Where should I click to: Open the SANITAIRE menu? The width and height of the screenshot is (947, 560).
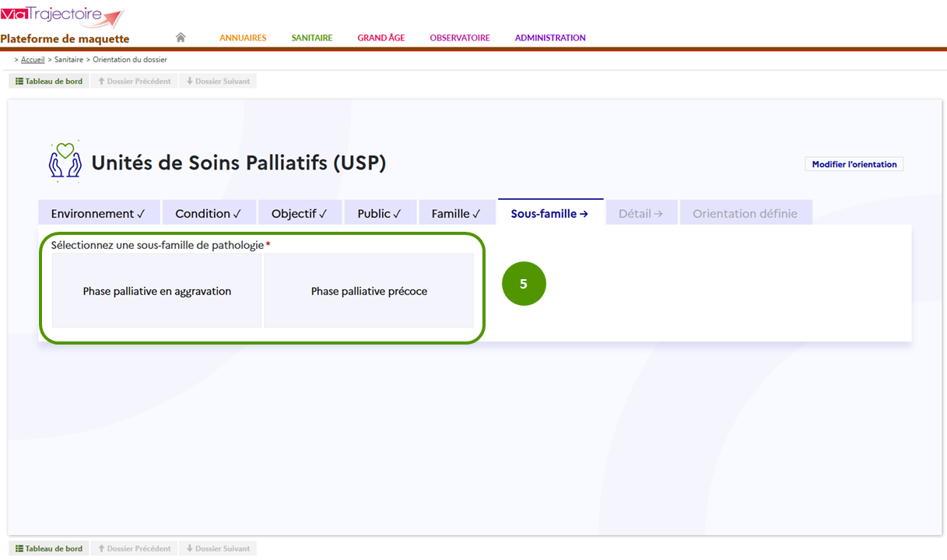click(312, 37)
